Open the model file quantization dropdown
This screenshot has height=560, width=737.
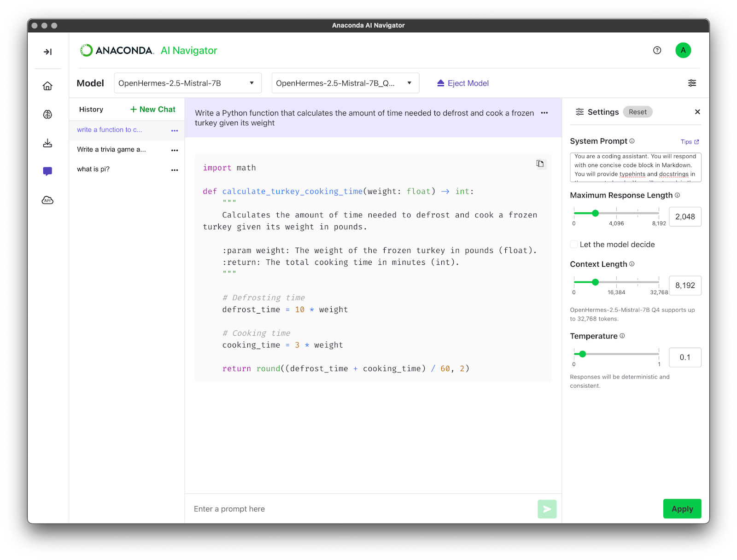tap(345, 83)
